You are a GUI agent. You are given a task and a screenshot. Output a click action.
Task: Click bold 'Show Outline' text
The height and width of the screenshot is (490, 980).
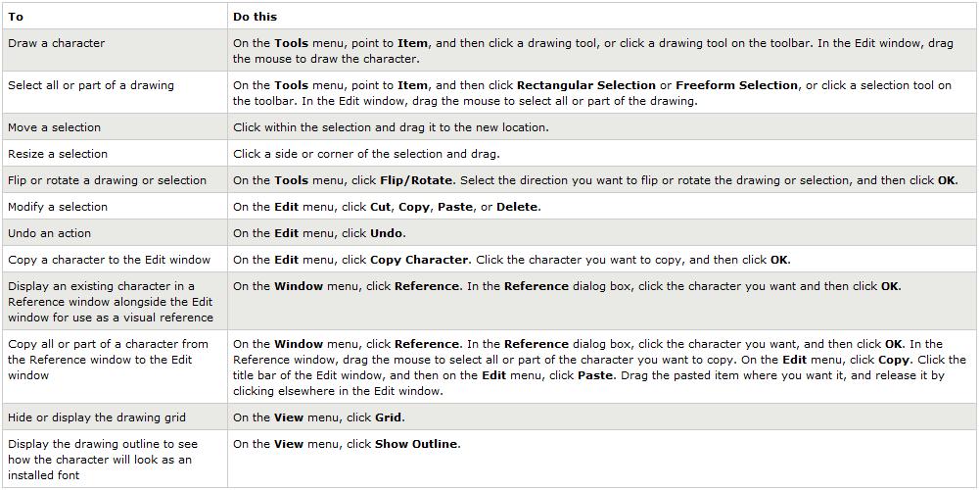(417, 444)
